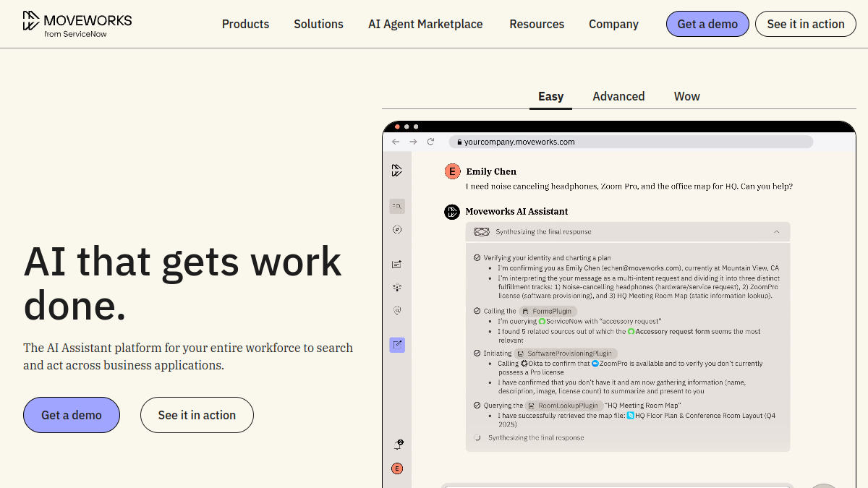Open the notifications bell with badge 2
868x488 pixels.
(x=398, y=445)
